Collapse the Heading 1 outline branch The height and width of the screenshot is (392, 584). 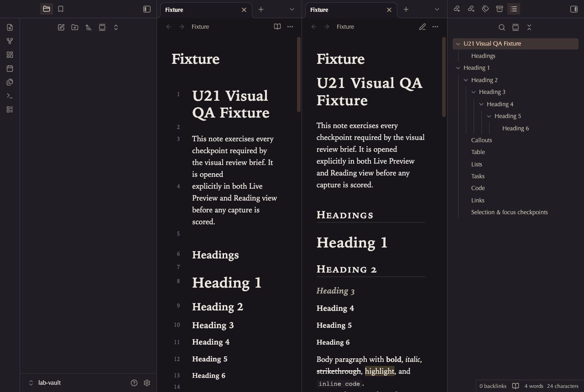458,68
